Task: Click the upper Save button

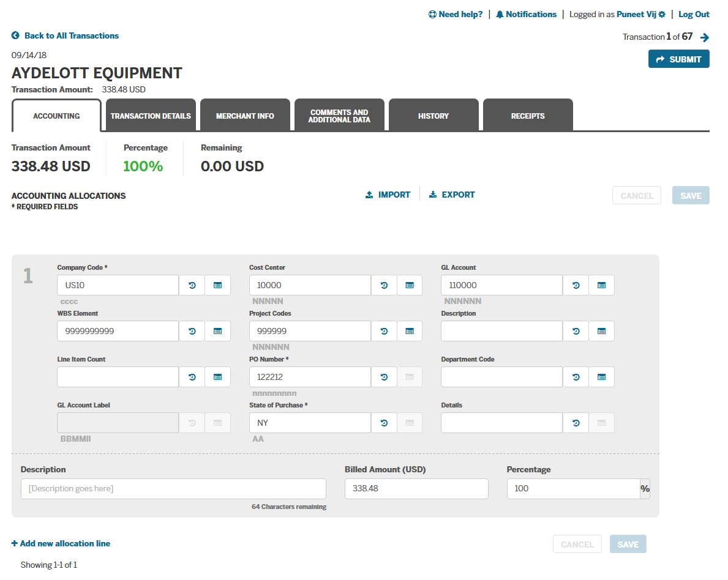Action: pyautogui.click(x=691, y=196)
